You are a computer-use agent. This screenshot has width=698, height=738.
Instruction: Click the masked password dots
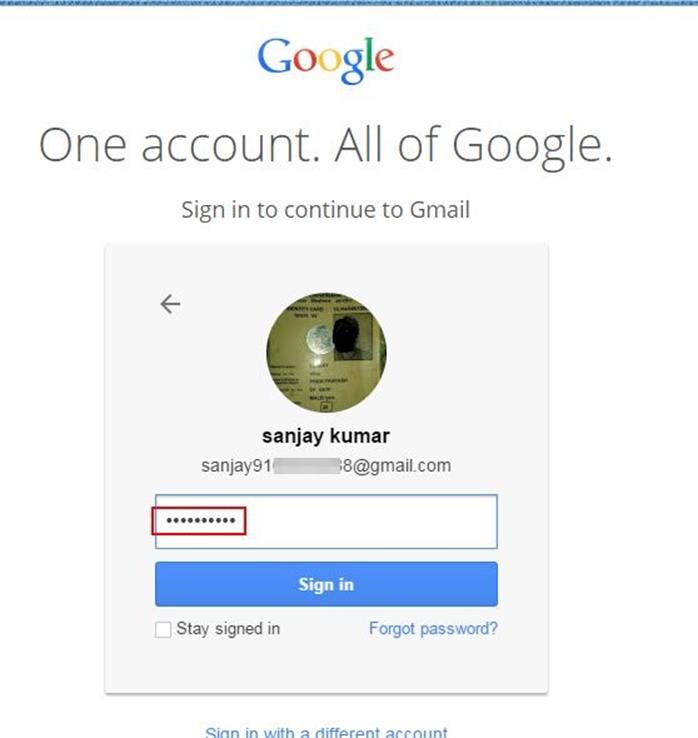click(198, 521)
